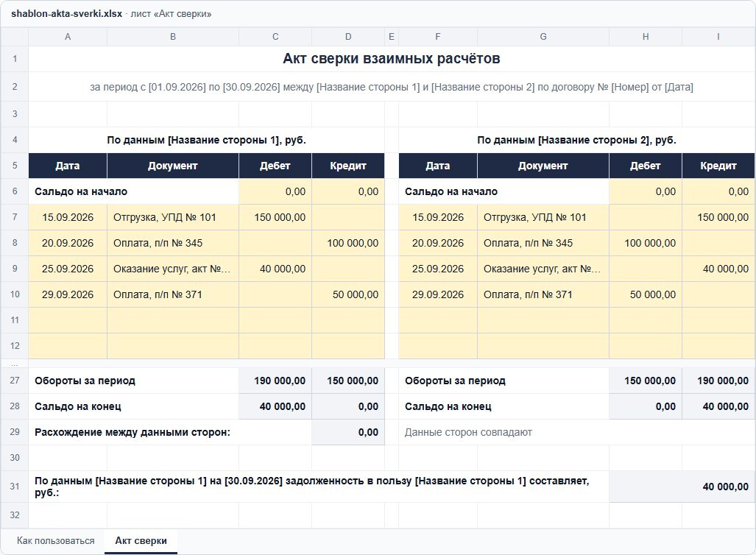Click the "Расхождение между данными сторон:" label
Viewport: 756px width, 555px height.
click(133, 433)
